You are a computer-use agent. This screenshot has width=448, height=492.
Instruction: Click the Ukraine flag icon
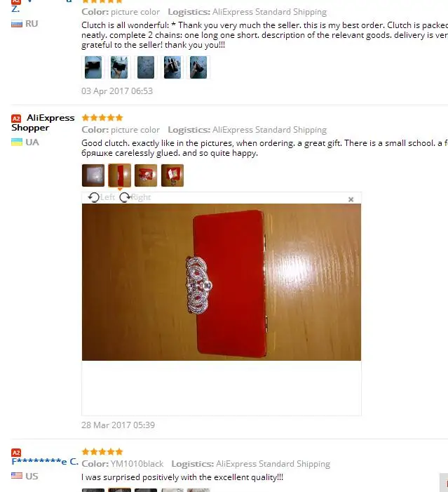click(x=17, y=142)
